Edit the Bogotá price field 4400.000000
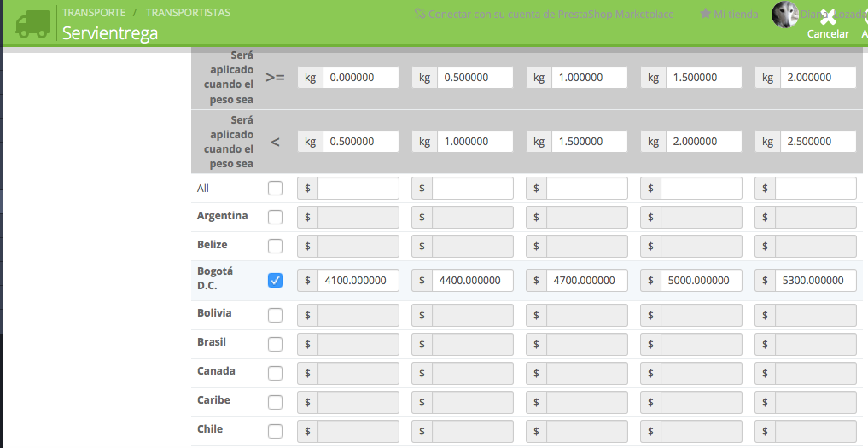This screenshot has width=868, height=448. click(x=473, y=280)
